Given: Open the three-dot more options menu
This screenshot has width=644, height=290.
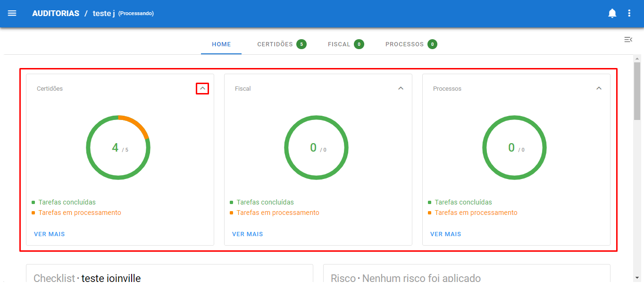Looking at the screenshot, I should 629,13.
